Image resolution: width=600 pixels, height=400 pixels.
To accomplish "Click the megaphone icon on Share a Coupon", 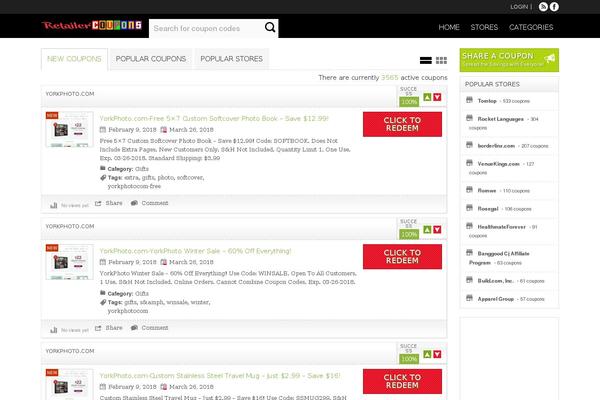I will pyautogui.click(x=550, y=59).
